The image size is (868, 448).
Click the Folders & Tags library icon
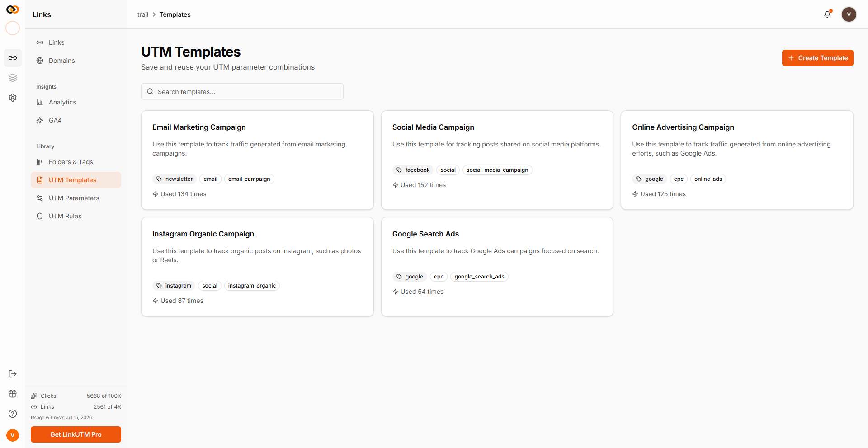pyautogui.click(x=40, y=162)
